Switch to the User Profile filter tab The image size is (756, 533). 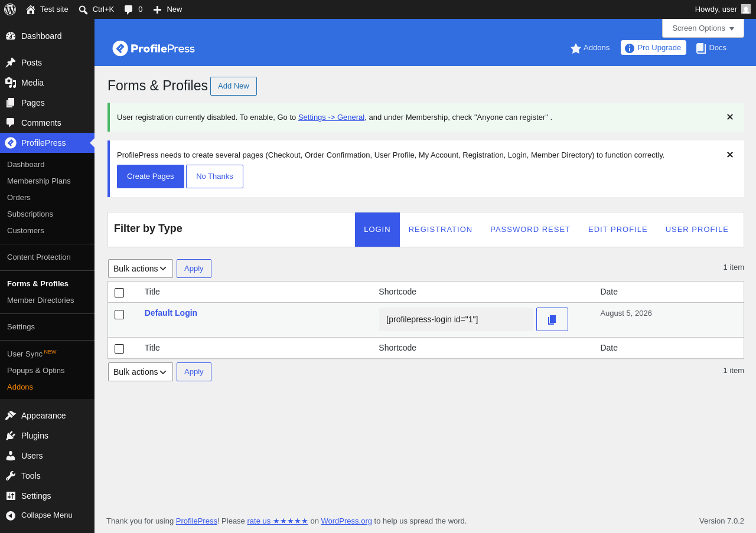(x=697, y=230)
